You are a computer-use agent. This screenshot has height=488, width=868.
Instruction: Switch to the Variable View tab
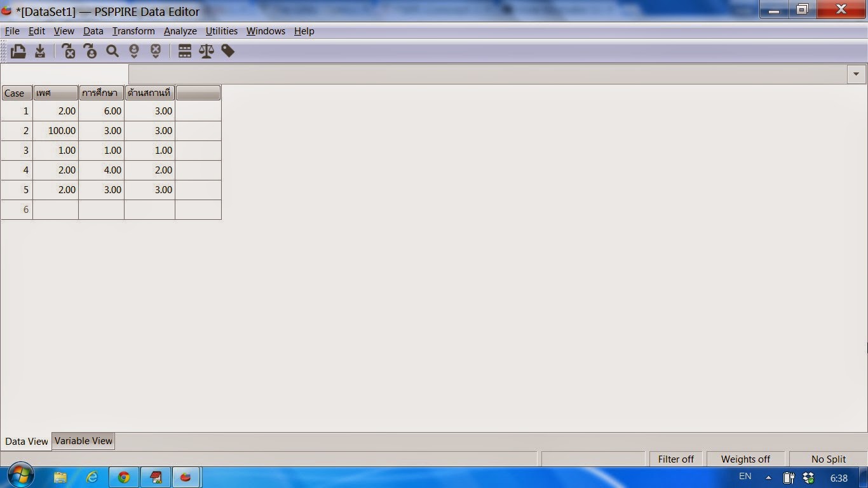click(83, 441)
